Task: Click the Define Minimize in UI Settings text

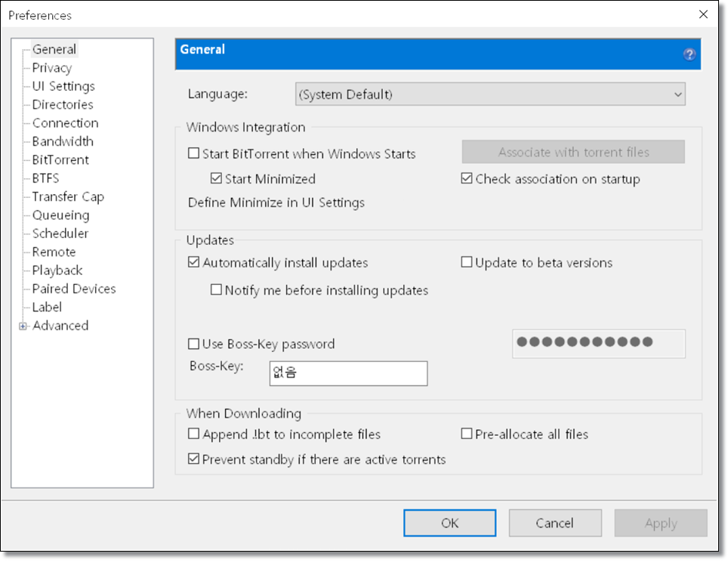Action: [276, 203]
